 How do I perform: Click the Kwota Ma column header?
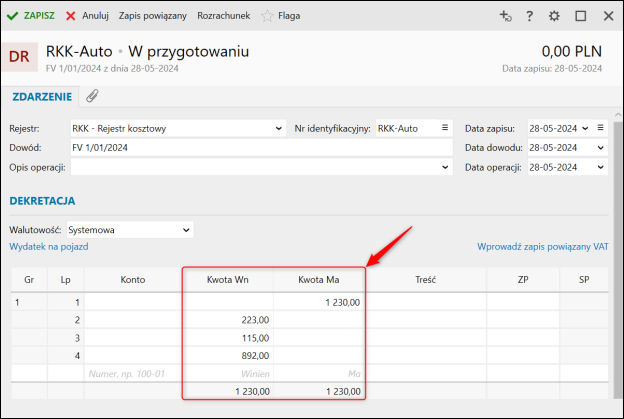[319, 280]
